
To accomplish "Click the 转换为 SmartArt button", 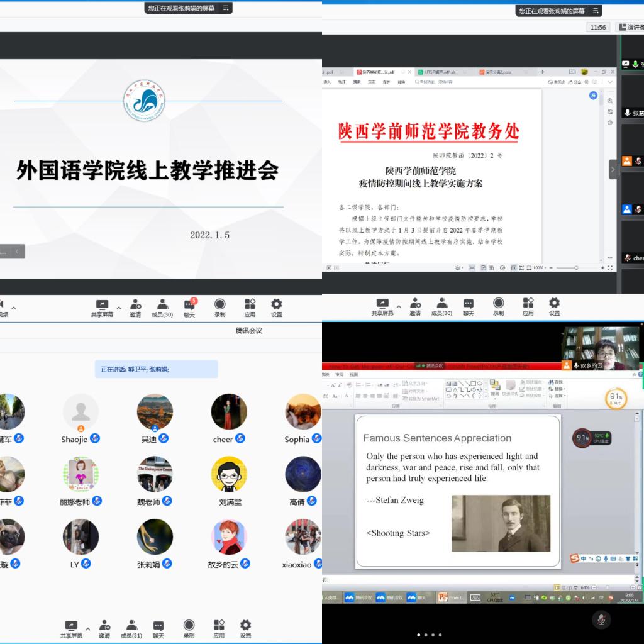I will click(423, 399).
